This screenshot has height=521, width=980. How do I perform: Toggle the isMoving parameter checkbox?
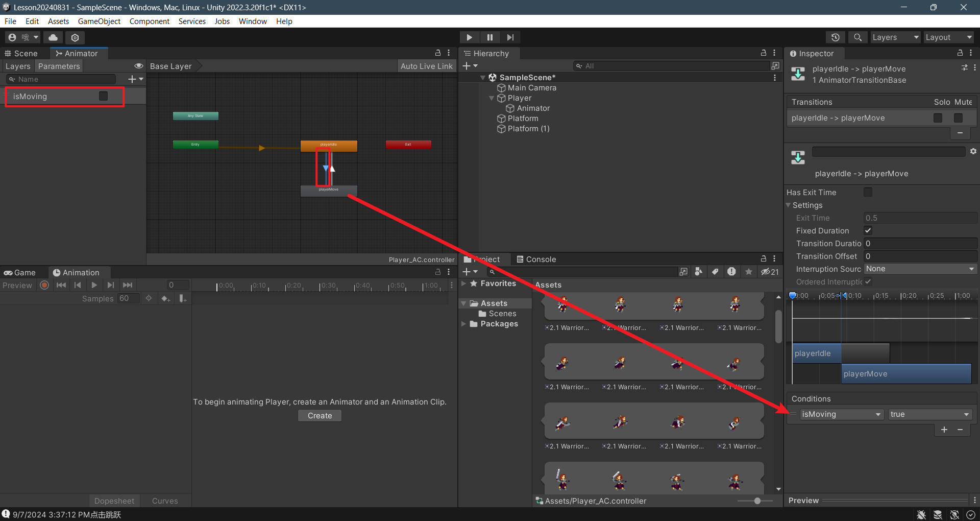point(103,96)
